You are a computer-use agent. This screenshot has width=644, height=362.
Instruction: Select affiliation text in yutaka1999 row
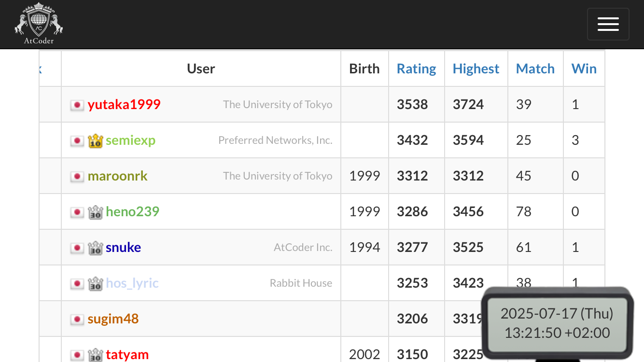pyautogui.click(x=278, y=104)
